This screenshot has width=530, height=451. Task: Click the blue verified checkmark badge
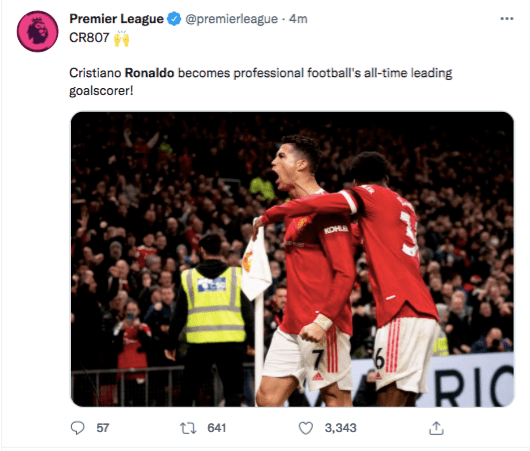point(174,19)
